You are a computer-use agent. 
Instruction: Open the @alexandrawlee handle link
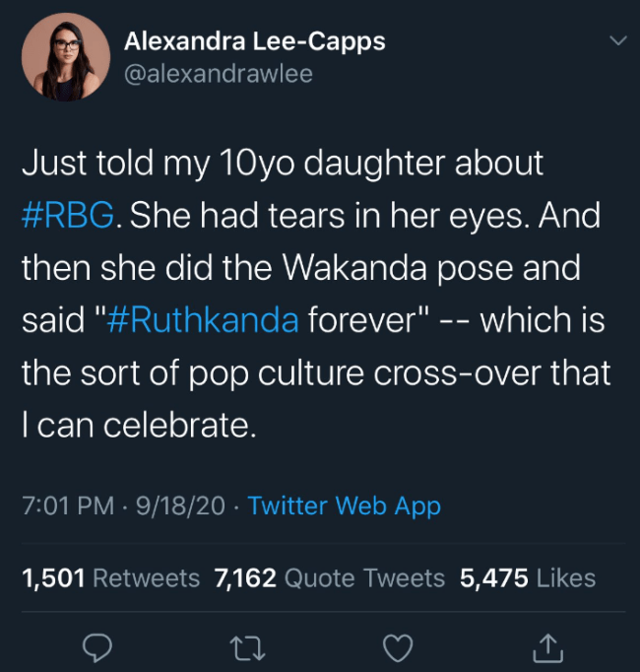pos(219,73)
